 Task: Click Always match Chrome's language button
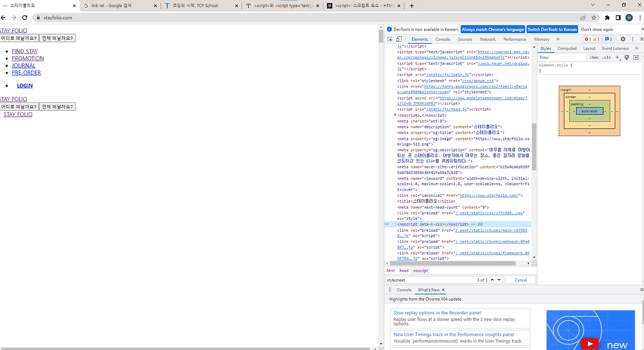(x=493, y=29)
